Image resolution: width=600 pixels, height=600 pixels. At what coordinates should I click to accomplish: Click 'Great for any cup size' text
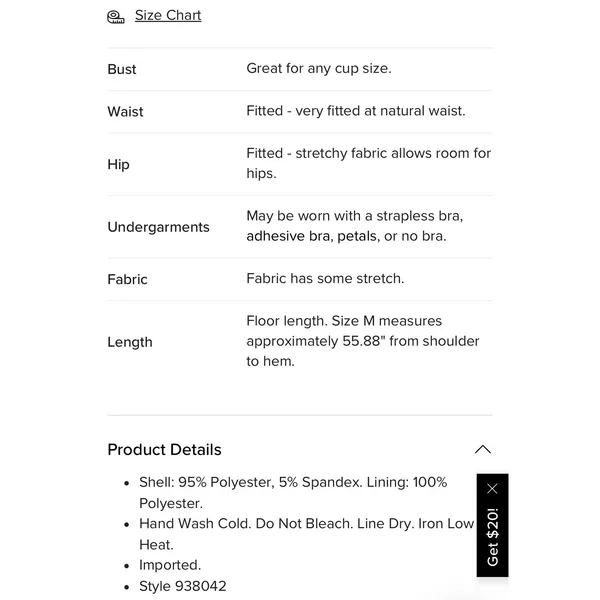[319, 68]
